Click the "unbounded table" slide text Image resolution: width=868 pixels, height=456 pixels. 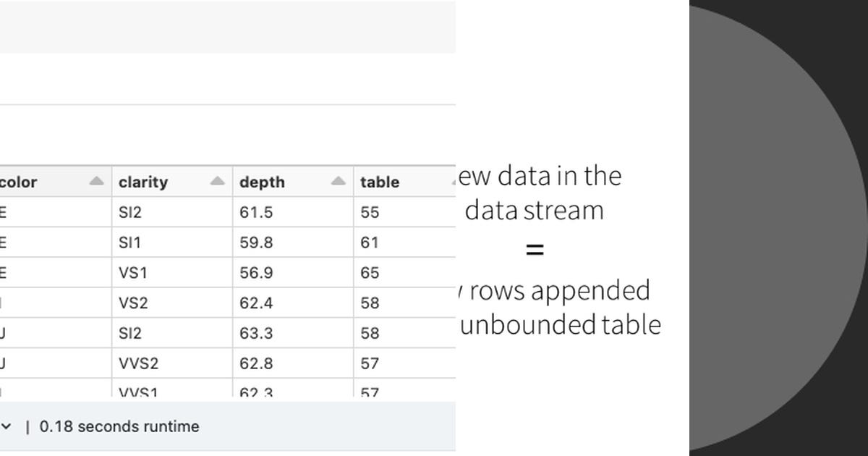coord(560,324)
